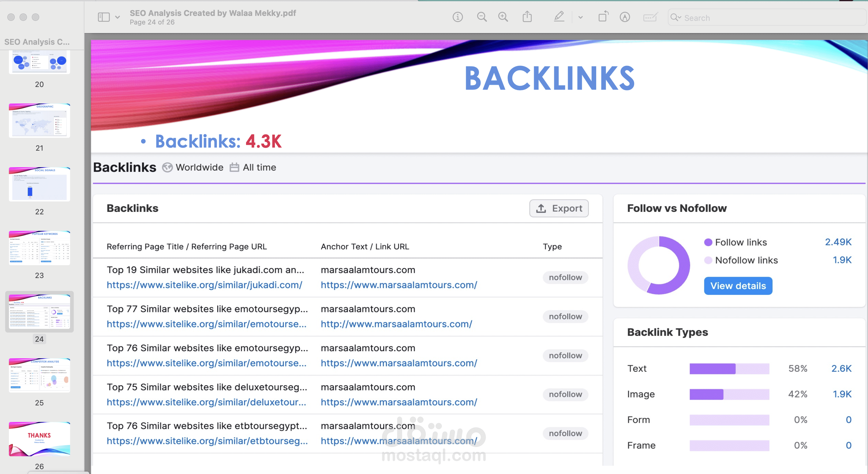Zoom out using the magnifier minus icon
This screenshot has height=474, width=868.
coord(481,17)
